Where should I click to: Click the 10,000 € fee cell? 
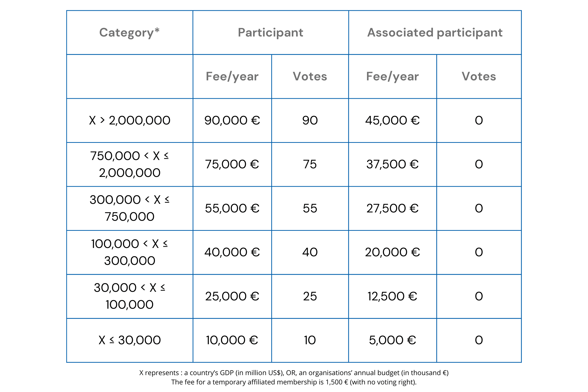click(232, 340)
